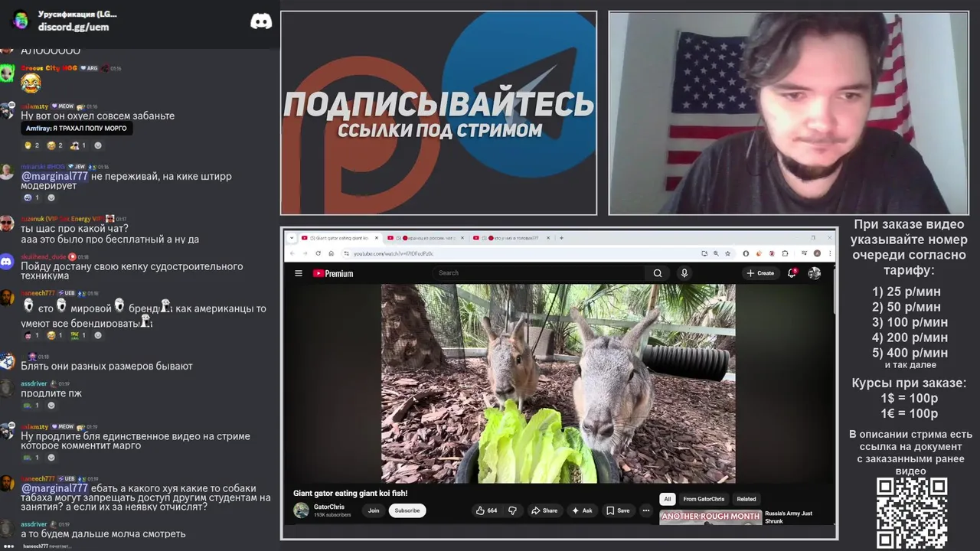Click the 193K subscribers text
Screen dimensions: 980x551
point(332,515)
